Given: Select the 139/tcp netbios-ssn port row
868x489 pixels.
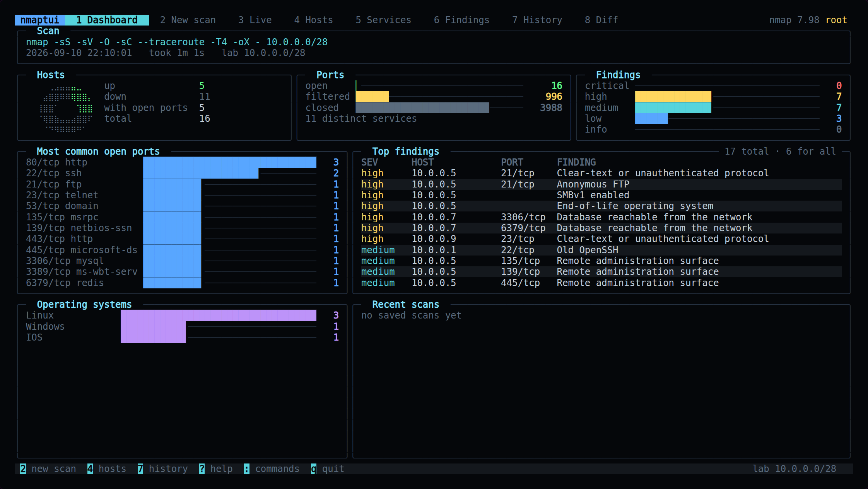Looking at the screenshot, I should pos(182,228).
